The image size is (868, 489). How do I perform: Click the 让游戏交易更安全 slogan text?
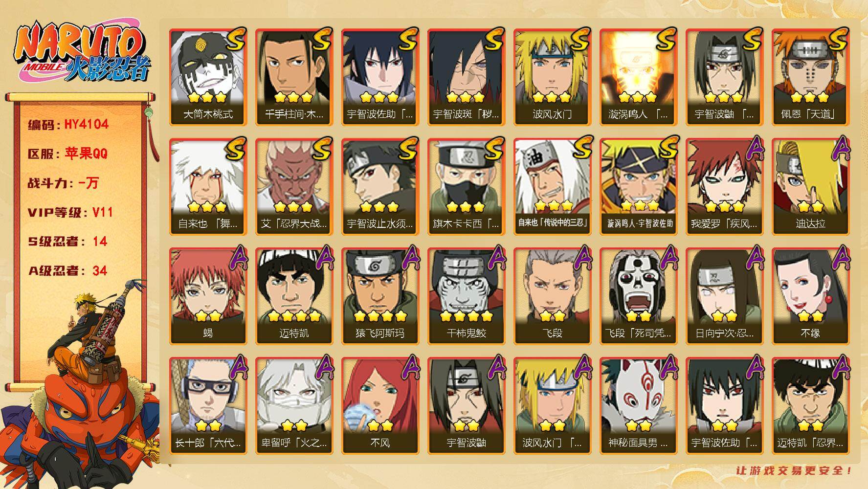(x=794, y=470)
